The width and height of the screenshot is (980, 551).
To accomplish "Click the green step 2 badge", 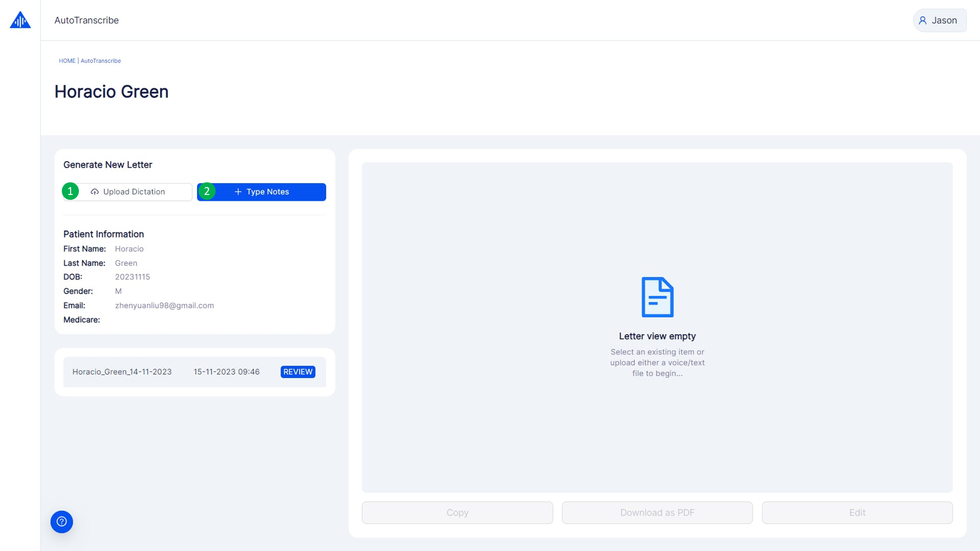I will pyautogui.click(x=207, y=191).
